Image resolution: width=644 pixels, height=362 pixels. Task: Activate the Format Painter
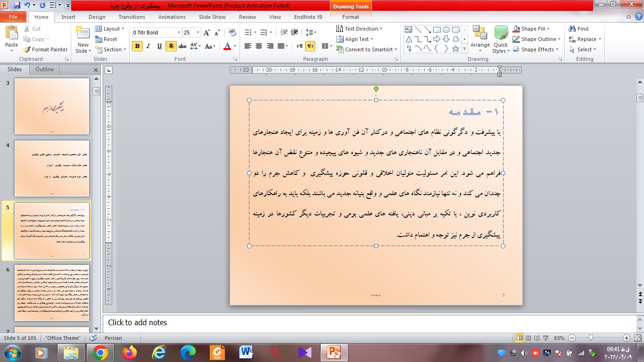click(x=45, y=49)
